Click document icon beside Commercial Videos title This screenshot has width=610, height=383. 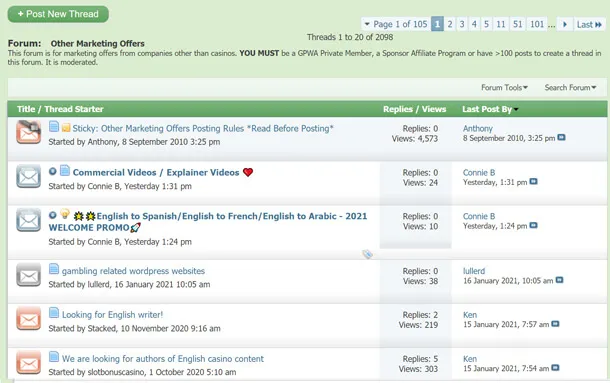[65, 170]
